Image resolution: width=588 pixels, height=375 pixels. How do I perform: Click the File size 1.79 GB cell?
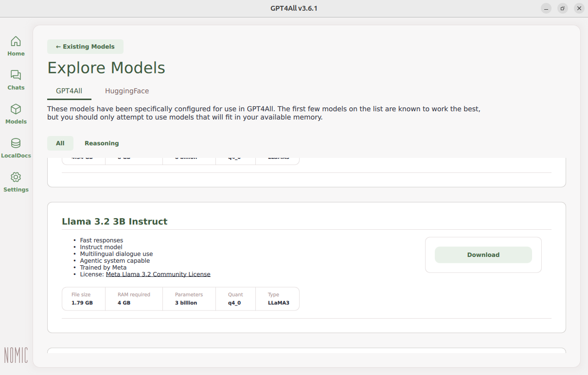coord(83,299)
